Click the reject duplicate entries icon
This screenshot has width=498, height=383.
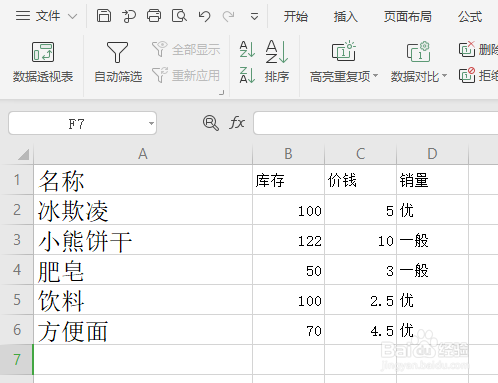coord(467,75)
